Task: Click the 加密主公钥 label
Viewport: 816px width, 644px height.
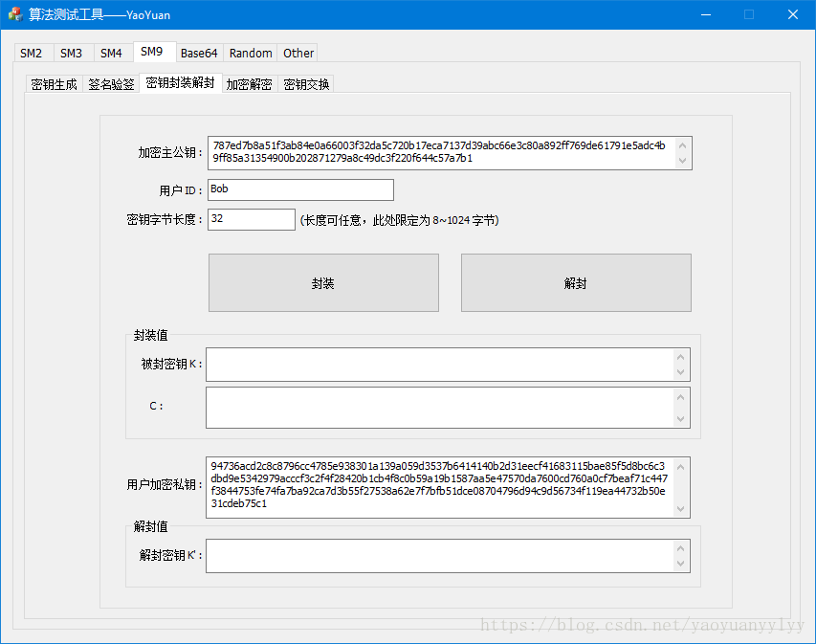Action: pyautogui.click(x=170, y=152)
